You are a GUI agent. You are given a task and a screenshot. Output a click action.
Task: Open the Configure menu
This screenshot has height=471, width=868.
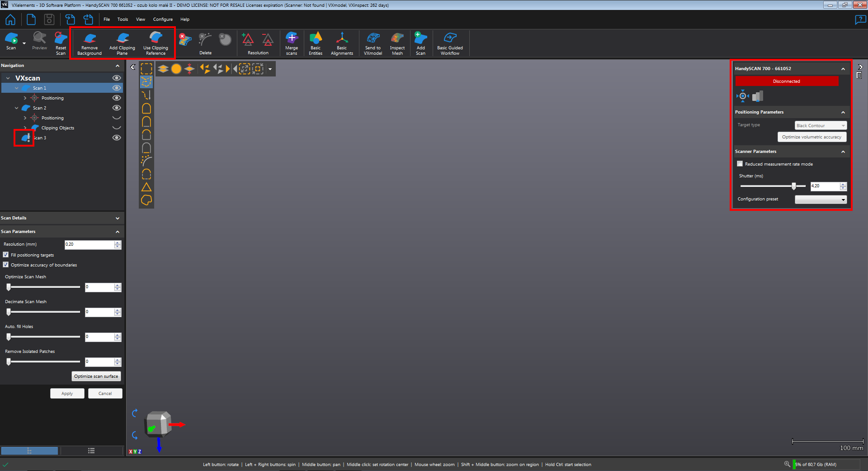point(163,19)
